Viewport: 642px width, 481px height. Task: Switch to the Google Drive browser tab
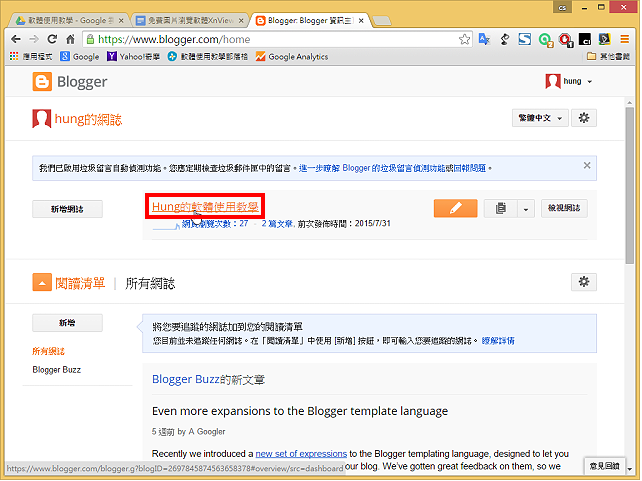(68, 20)
